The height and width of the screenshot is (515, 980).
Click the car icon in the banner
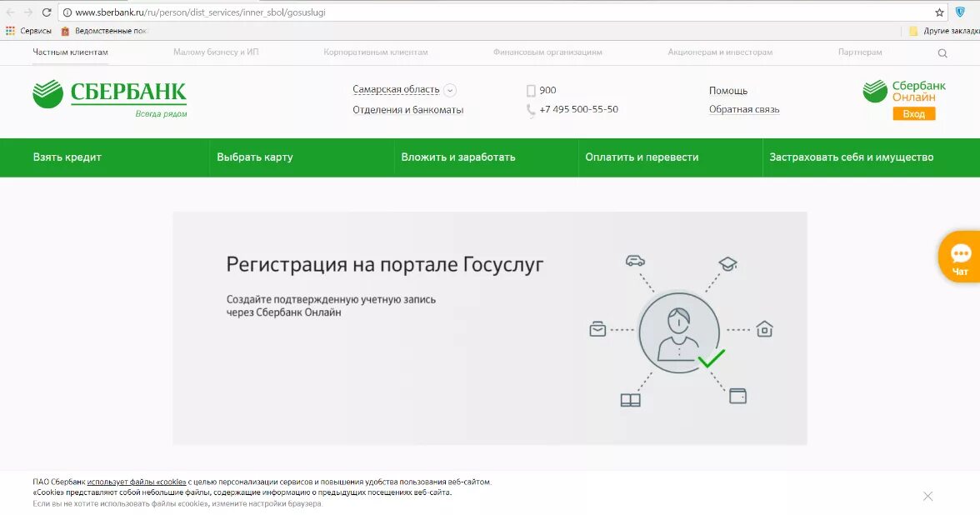635,261
